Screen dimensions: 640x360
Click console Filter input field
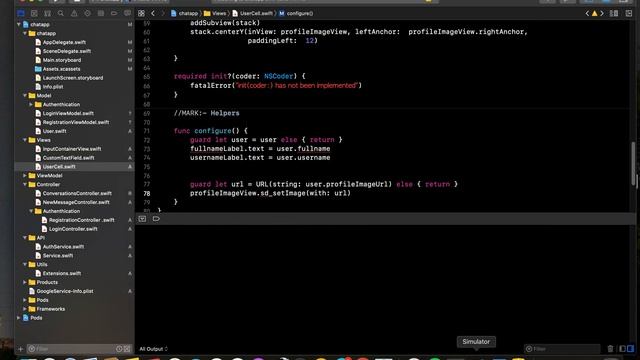562,349
